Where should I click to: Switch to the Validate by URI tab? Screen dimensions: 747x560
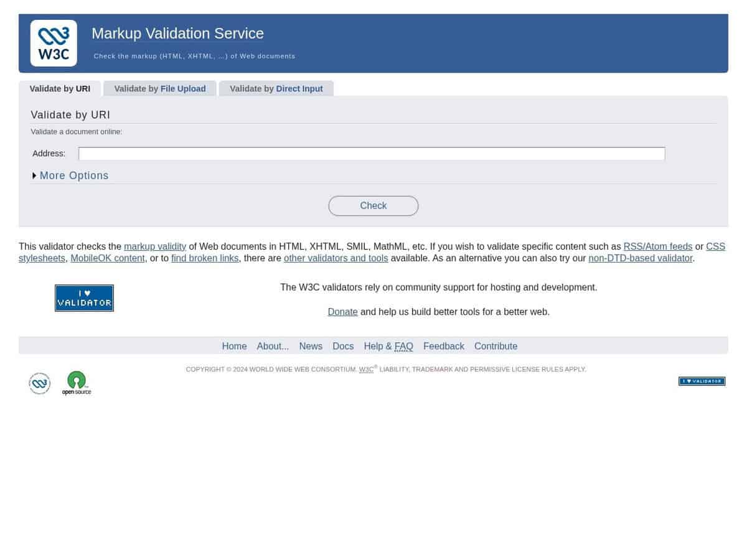pos(60,89)
